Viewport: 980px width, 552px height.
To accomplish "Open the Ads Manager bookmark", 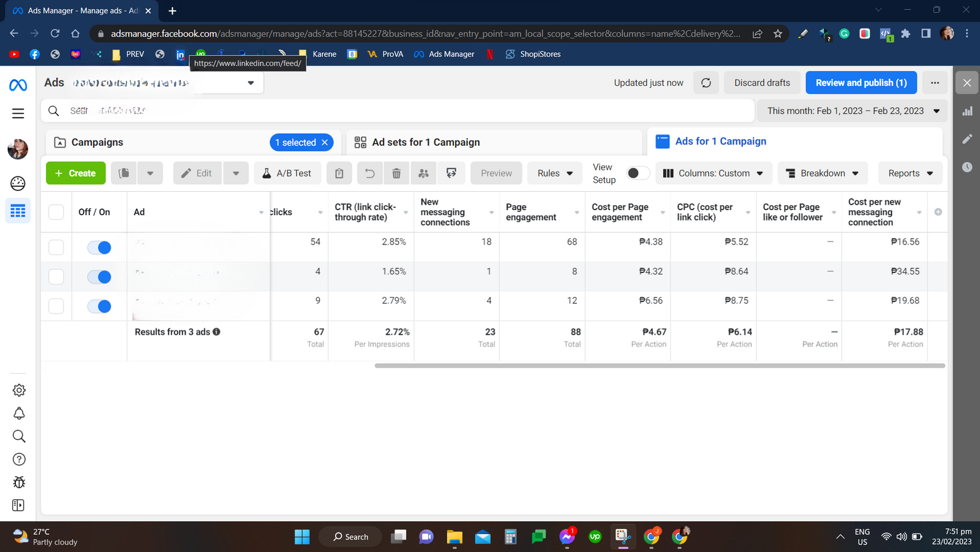I will coord(444,54).
